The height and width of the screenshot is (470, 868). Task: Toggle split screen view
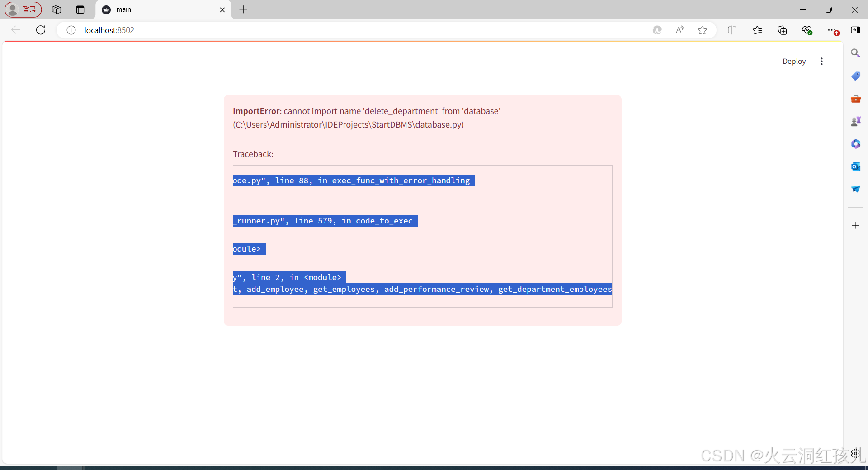tap(732, 30)
